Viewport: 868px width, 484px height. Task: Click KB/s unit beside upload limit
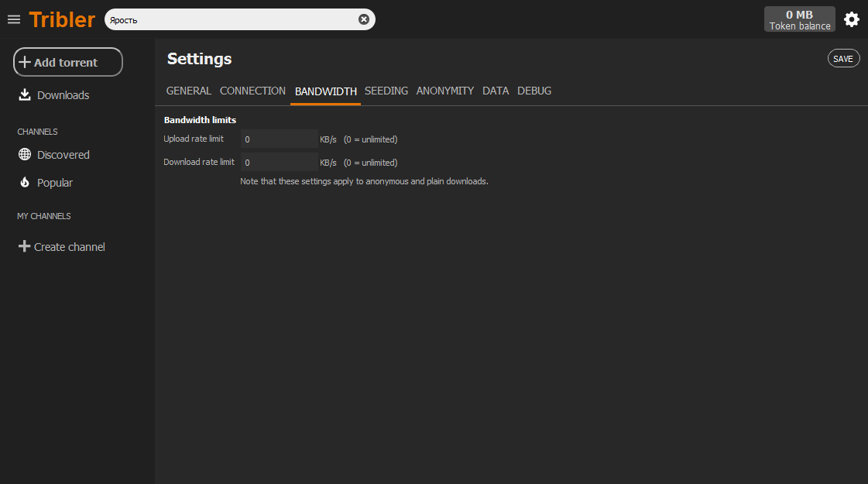point(328,139)
